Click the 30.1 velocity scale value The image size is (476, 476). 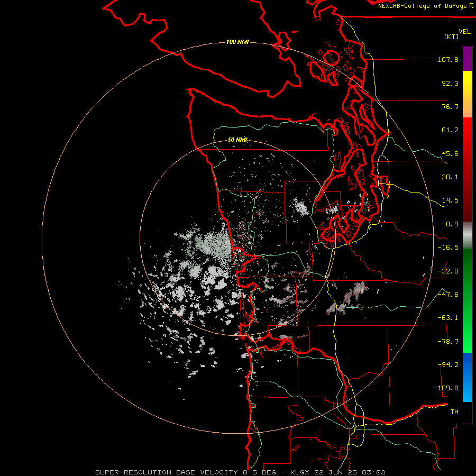tap(450, 177)
